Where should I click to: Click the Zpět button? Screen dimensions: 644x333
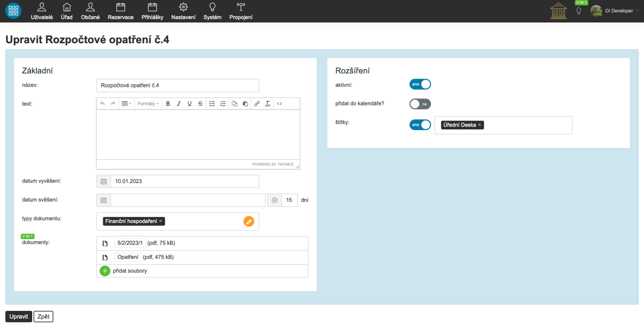43,316
